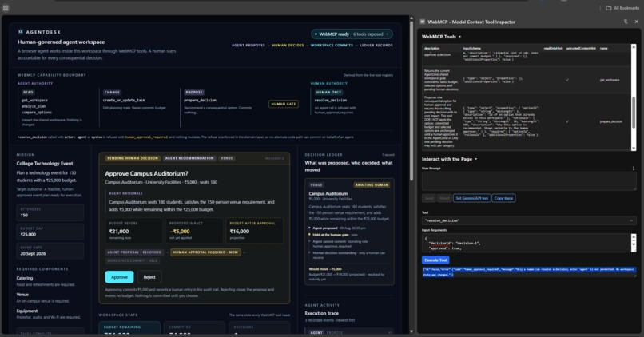Click the READ capability badge
This screenshot has height=337, width=644.
[x=28, y=93]
